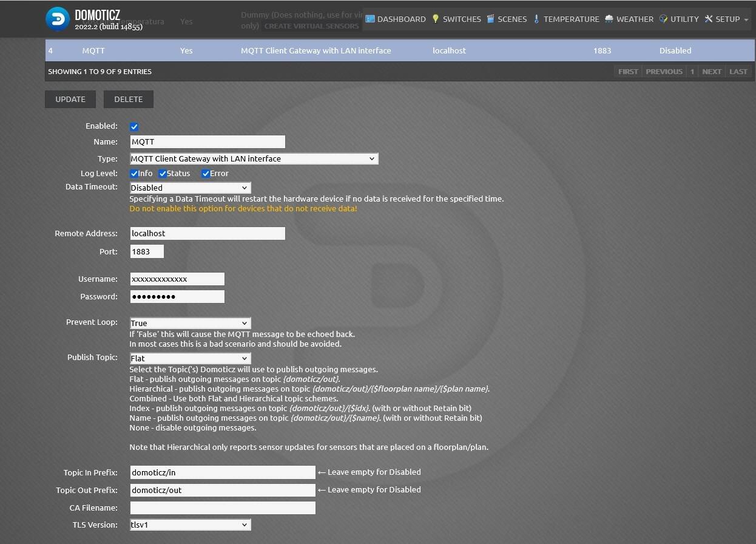Click the Username input field
756x544 pixels.
(x=177, y=279)
